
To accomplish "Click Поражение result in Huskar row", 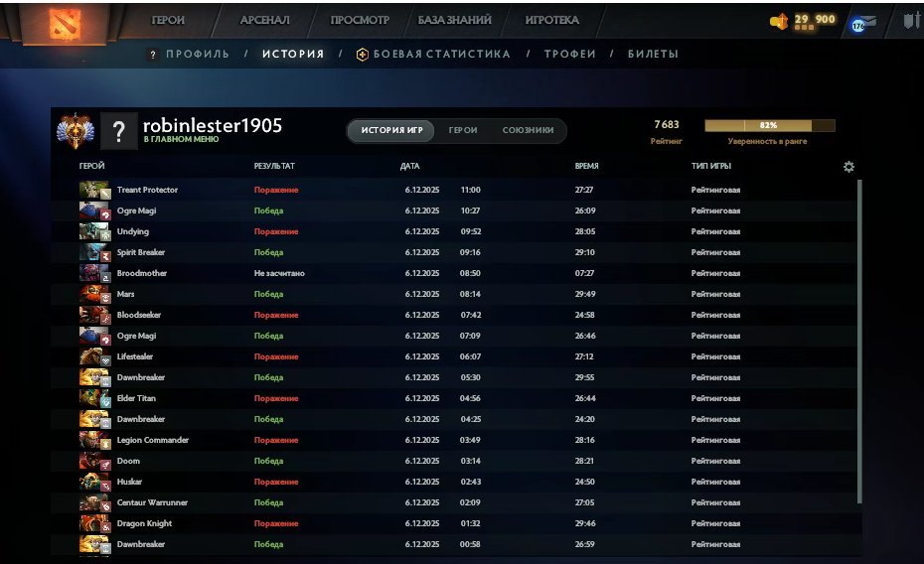I will tap(276, 482).
